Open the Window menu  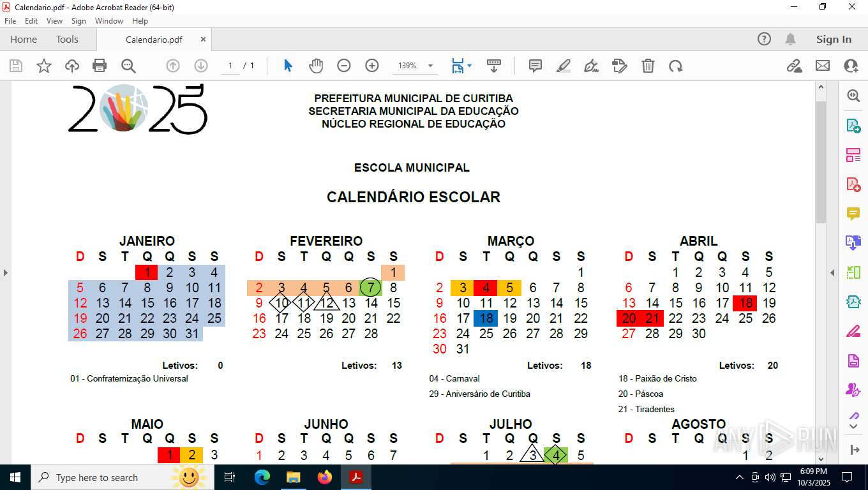pyautogui.click(x=109, y=21)
